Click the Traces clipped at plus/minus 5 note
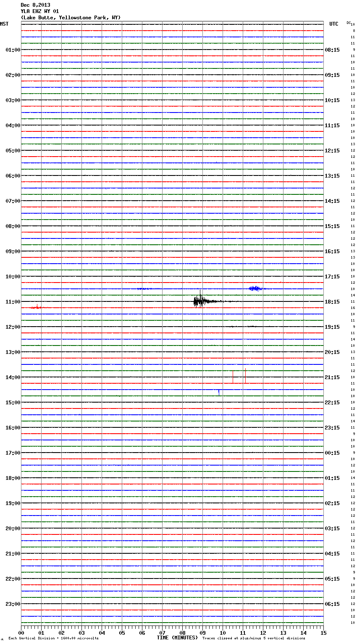 pos(254,639)
